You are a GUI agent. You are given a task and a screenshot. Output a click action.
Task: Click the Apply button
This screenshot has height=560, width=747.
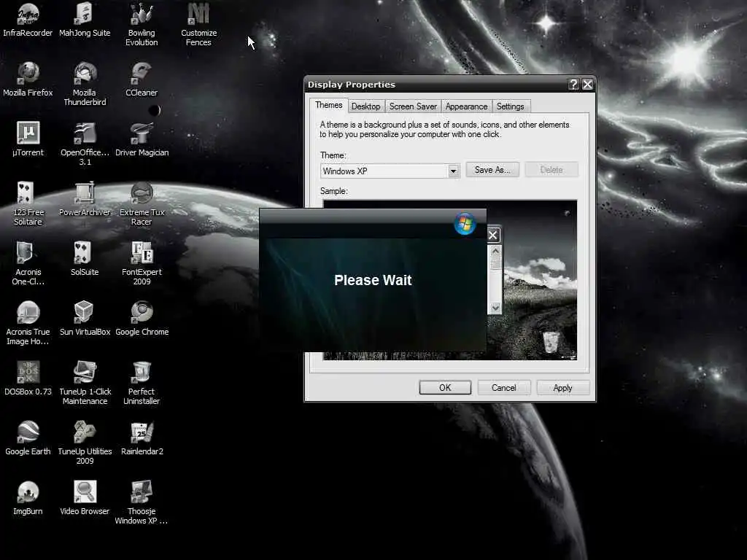click(562, 388)
